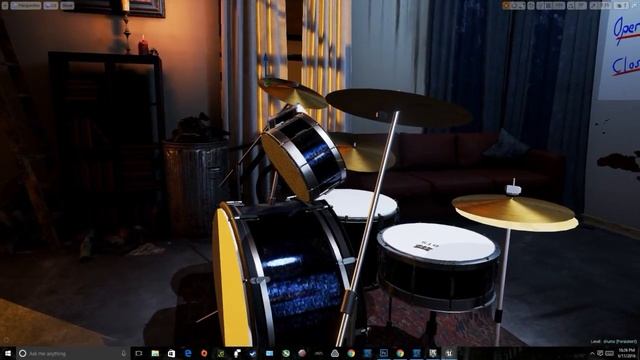This screenshot has width=640, height=360.
Task: Open the rotation snap angle dropdown
Action: coord(581,5)
